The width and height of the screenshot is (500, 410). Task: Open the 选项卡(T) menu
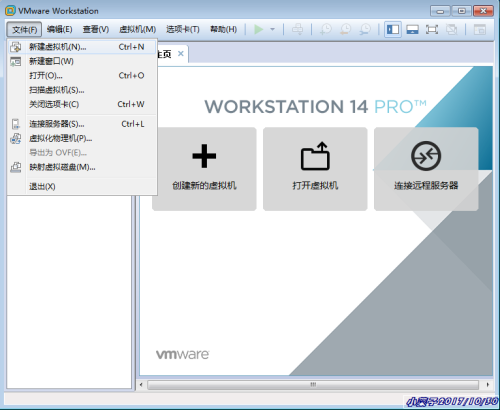pyautogui.click(x=183, y=29)
